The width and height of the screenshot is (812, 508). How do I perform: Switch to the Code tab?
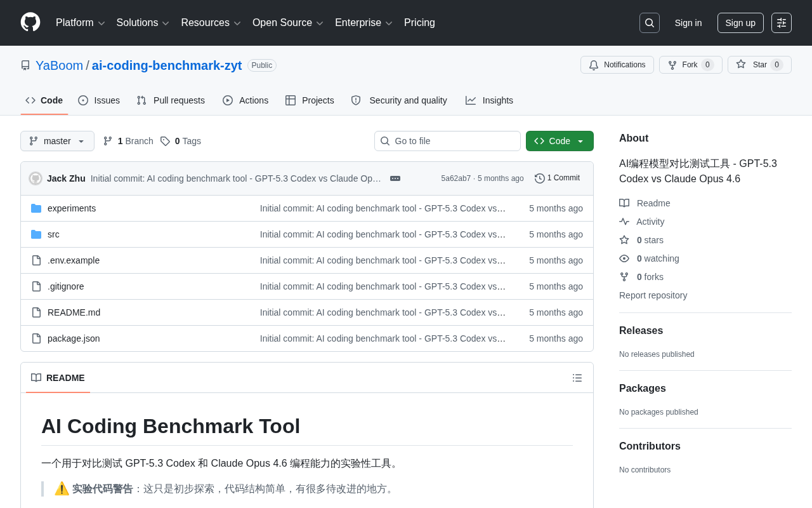click(44, 100)
